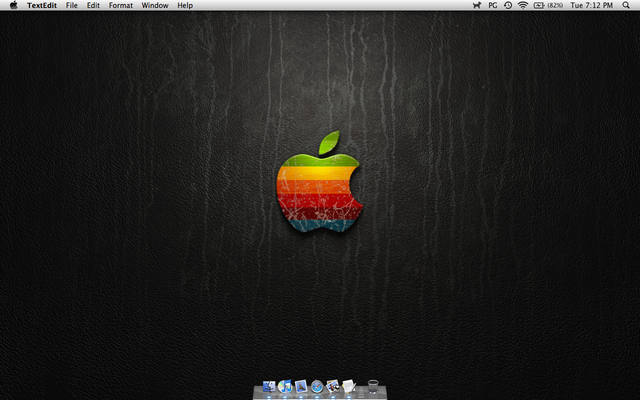Viewport: 640px width, 400px height.
Task: Open the Wi-Fi status menu
Action: pyautogui.click(x=522, y=5)
